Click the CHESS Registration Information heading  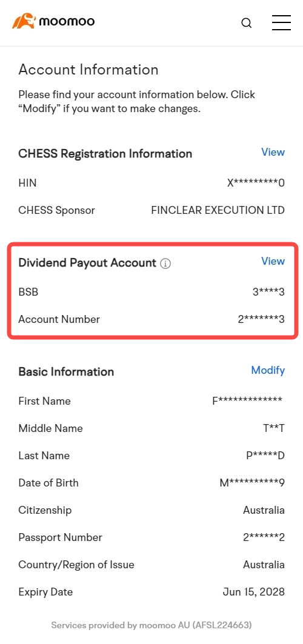point(105,154)
